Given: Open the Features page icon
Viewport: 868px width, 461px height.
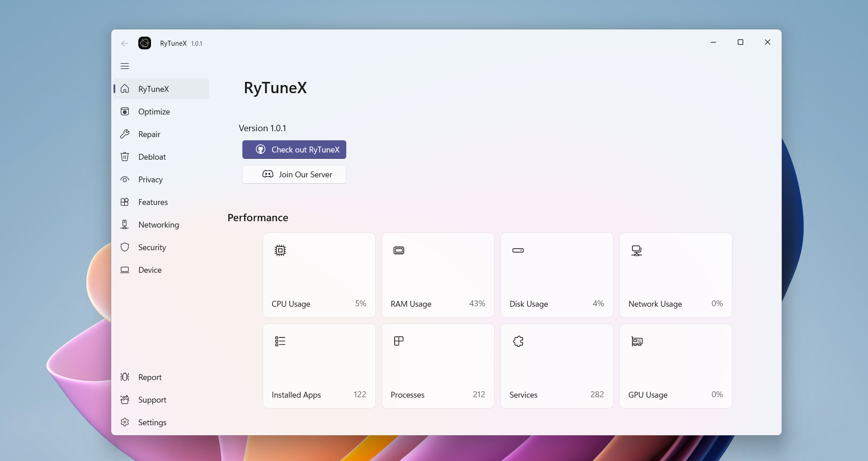Looking at the screenshot, I should (125, 202).
